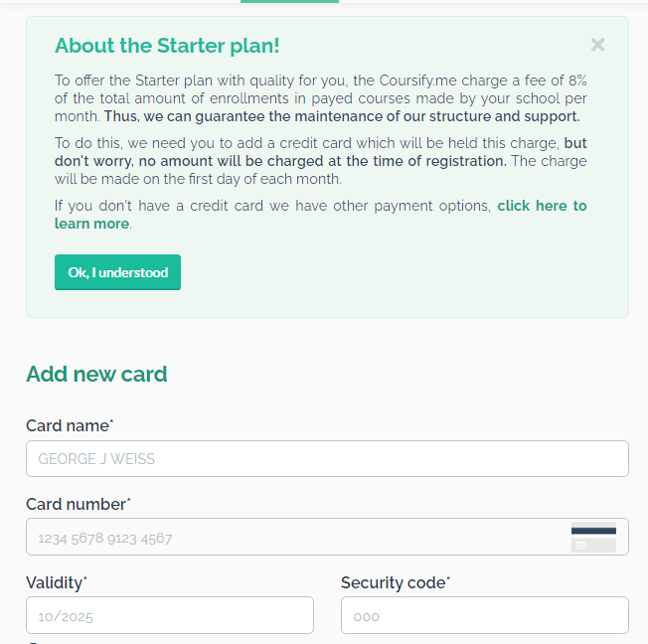This screenshot has height=644, width=648.
Task: Click the credit card icon in card number field
Action: (593, 537)
